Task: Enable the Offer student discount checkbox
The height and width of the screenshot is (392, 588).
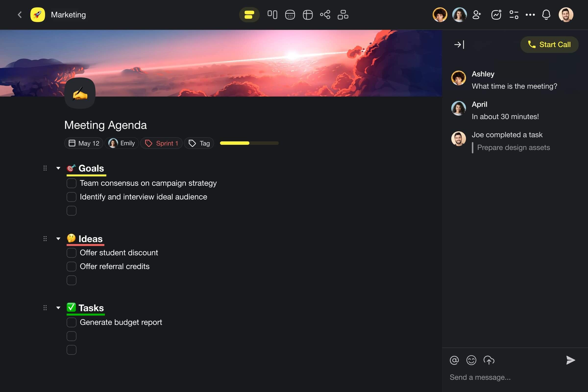Action: [71, 252]
